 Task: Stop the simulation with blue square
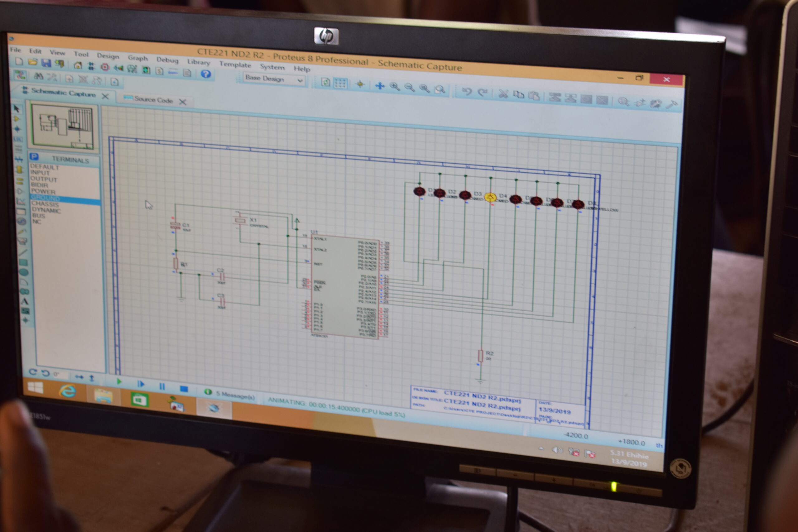point(184,389)
